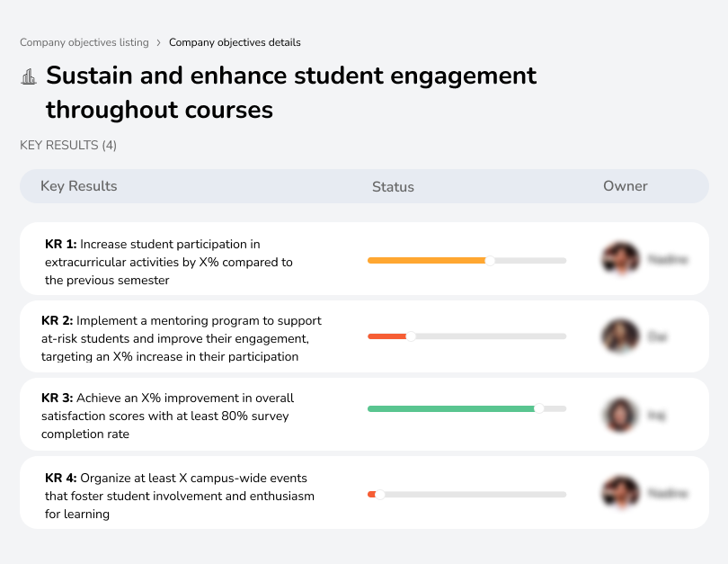
Task: Click the Company objectives details breadcrumb
Action: pos(235,42)
